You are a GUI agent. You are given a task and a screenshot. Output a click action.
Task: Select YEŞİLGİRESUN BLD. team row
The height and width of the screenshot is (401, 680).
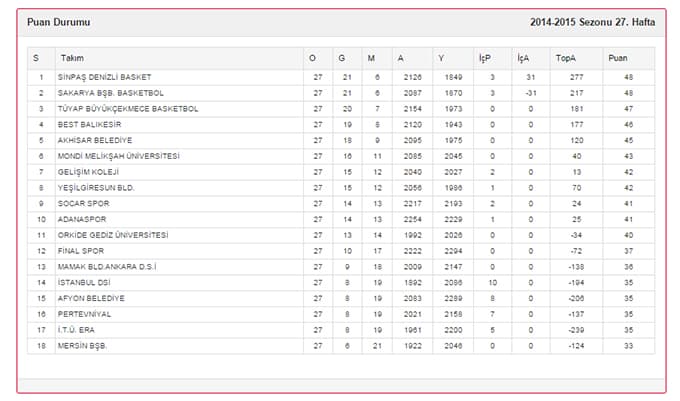click(341, 188)
